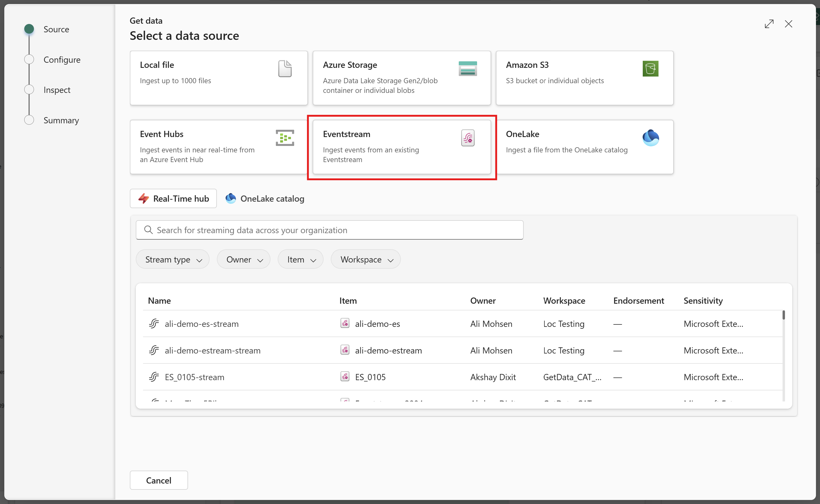Click the Cancel button

point(159,480)
